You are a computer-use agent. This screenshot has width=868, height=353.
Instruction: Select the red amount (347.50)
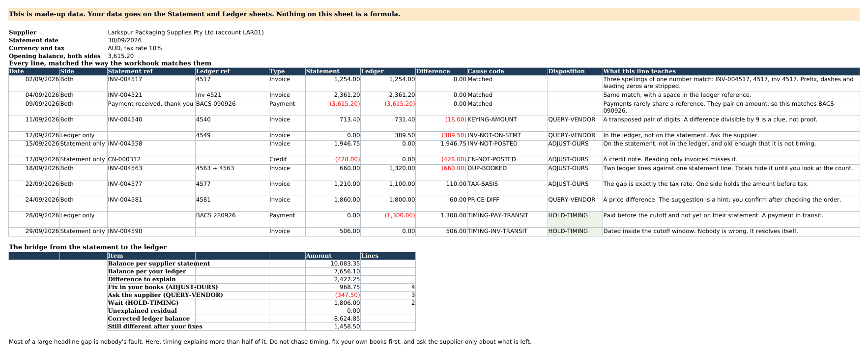(x=333, y=295)
